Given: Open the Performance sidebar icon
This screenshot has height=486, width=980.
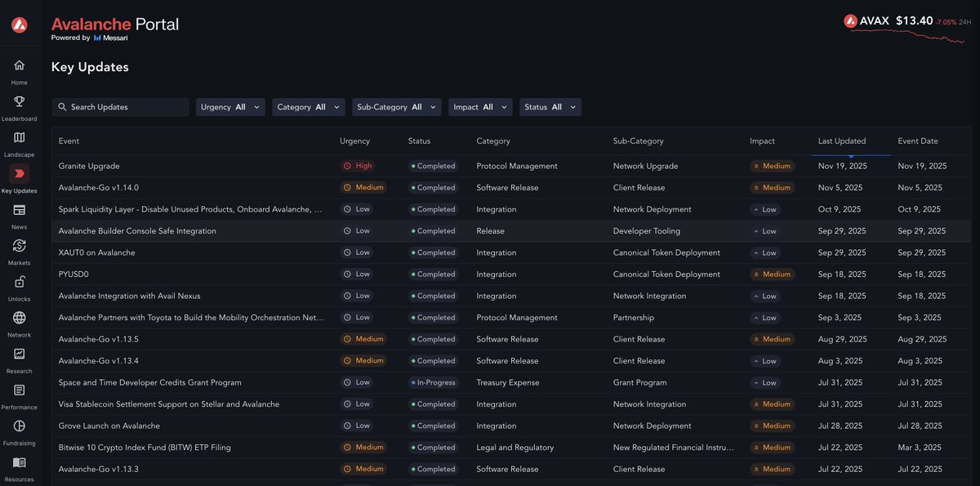Looking at the screenshot, I should point(19,390).
